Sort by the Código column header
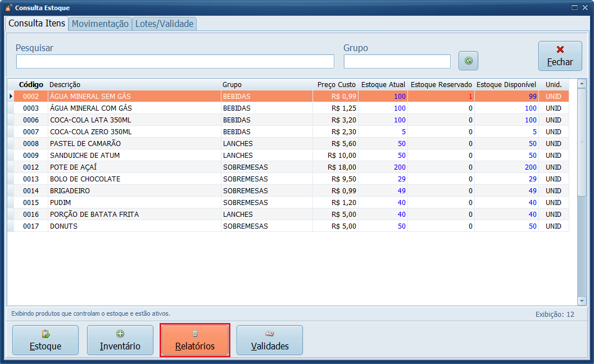This screenshot has width=594, height=364. pos(31,84)
